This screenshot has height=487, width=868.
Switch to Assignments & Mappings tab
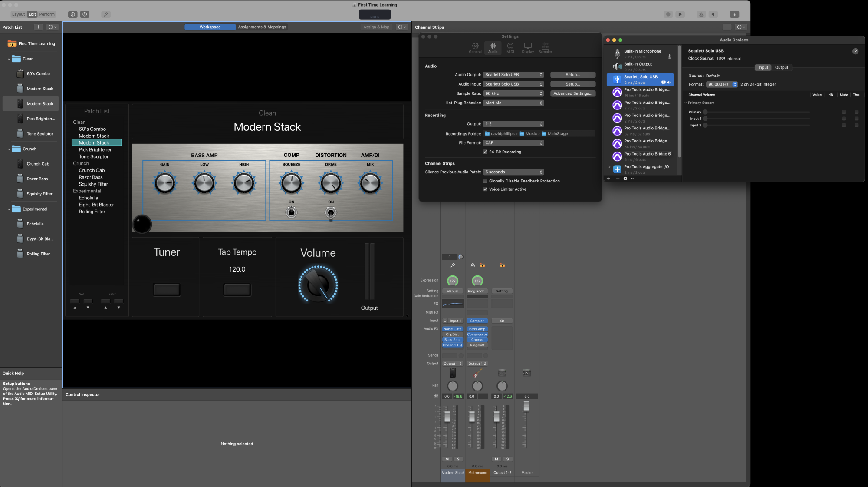(x=262, y=27)
